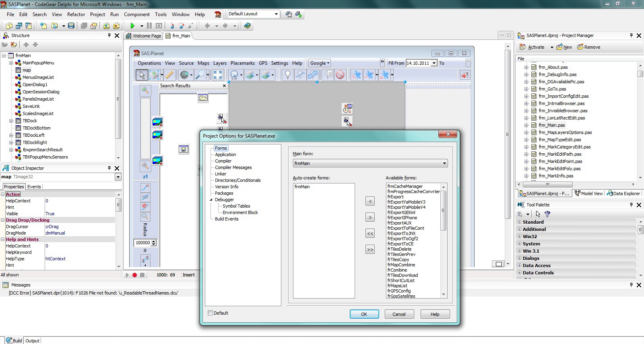
Task: Open the Main form dropdown
Action: [444, 163]
